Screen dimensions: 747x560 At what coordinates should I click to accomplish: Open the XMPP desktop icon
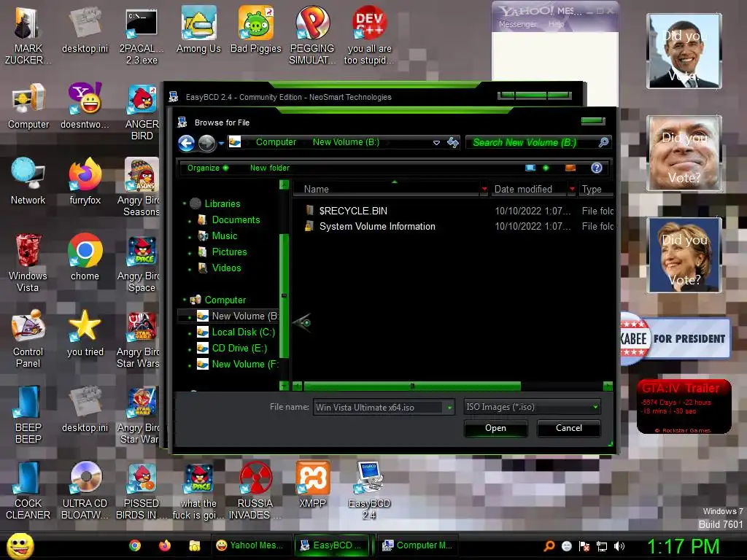click(x=312, y=484)
